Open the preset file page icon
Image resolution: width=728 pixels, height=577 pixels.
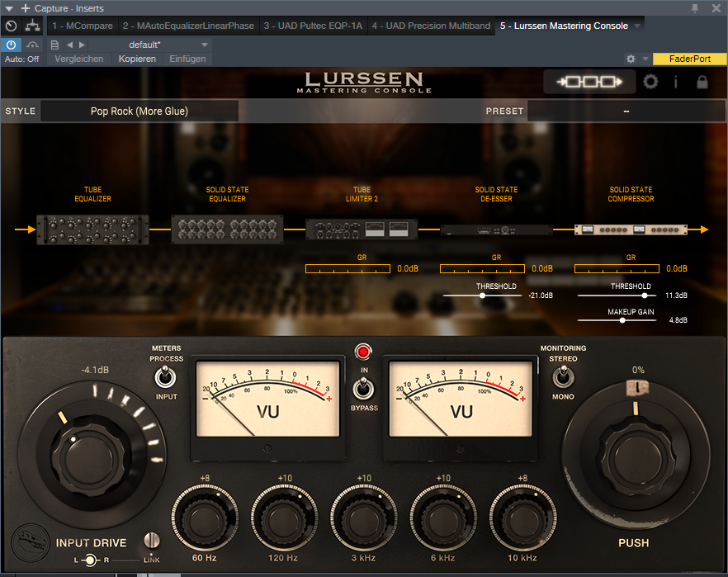point(54,45)
